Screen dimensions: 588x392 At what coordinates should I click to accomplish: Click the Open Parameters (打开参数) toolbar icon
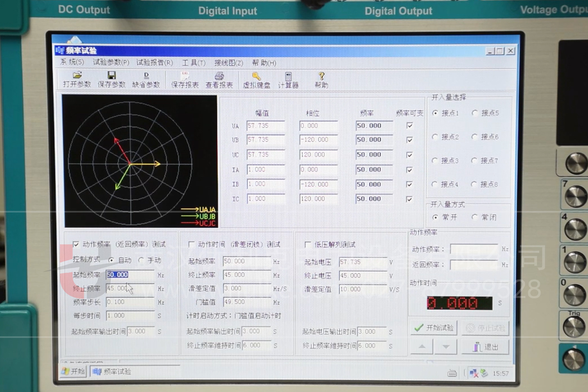coord(77,76)
